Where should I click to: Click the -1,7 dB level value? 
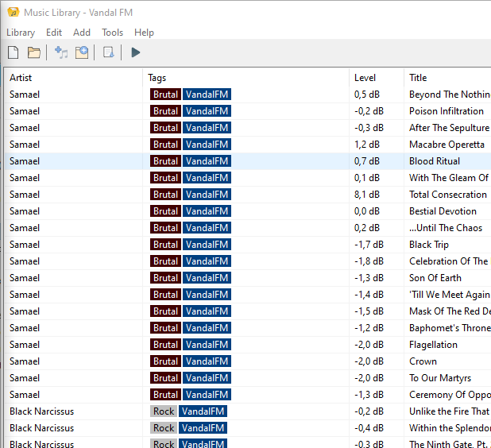click(369, 245)
